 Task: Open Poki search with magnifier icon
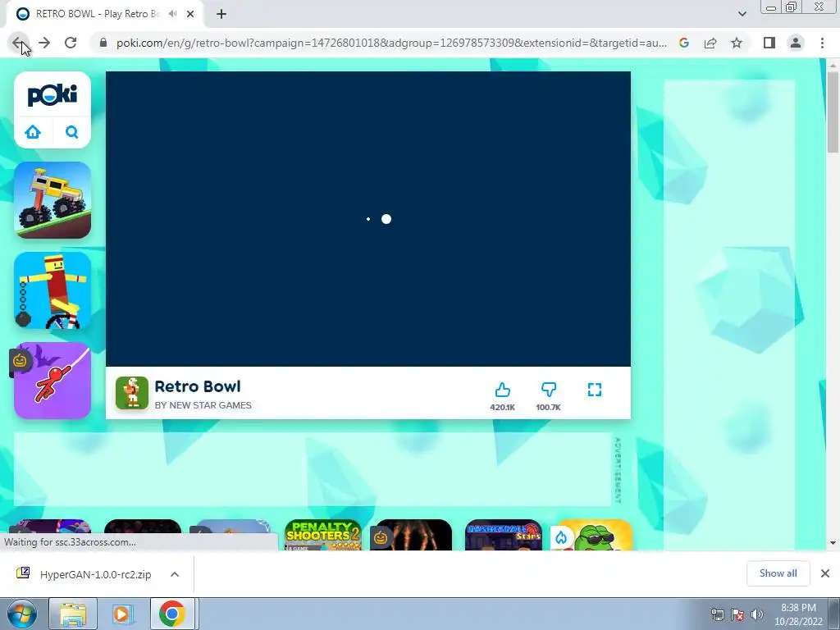click(x=72, y=132)
